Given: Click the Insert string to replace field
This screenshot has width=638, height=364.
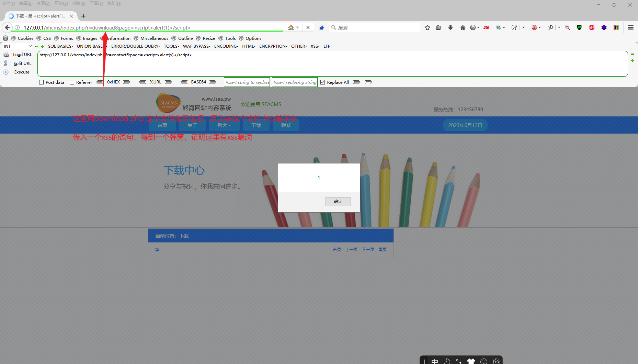Looking at the screenshot, I should coord(247,82).
